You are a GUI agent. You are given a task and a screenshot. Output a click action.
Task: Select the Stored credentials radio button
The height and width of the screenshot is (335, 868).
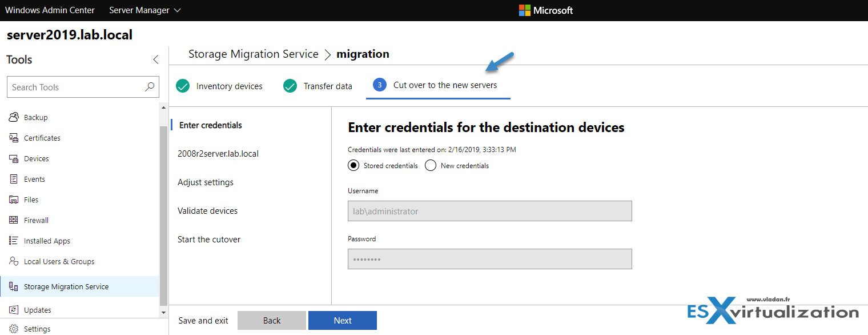click(x=353, y=165)
